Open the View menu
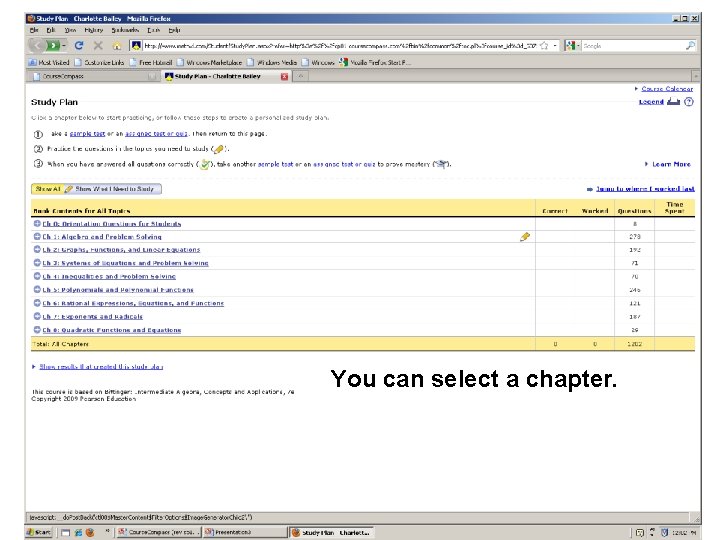 (70, 30)
